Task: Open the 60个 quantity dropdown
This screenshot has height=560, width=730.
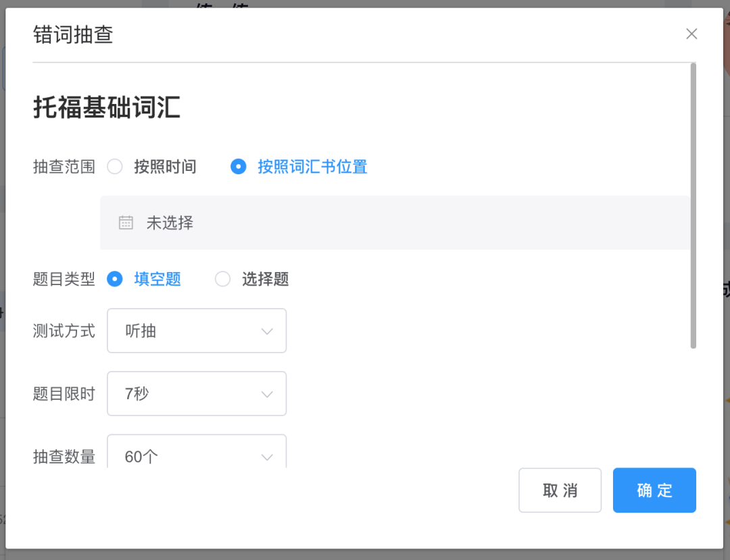Action: click(x=197, y=457)
